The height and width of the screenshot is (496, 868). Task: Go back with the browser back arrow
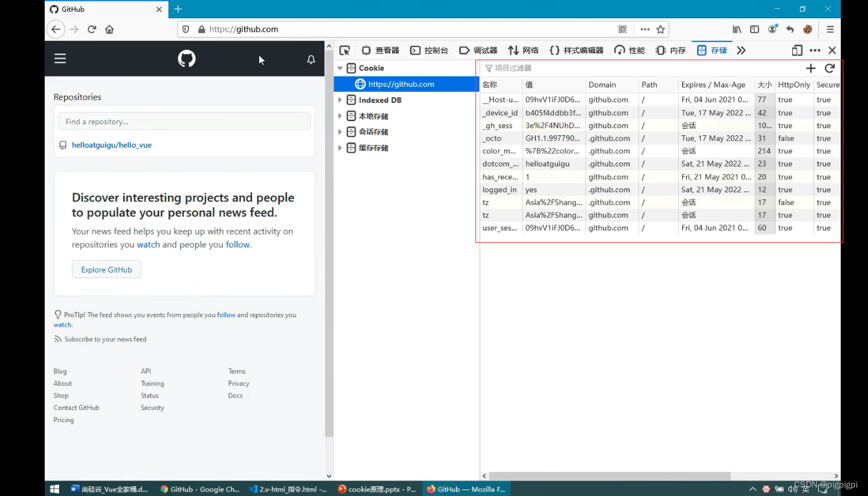[x=56, y=29]
